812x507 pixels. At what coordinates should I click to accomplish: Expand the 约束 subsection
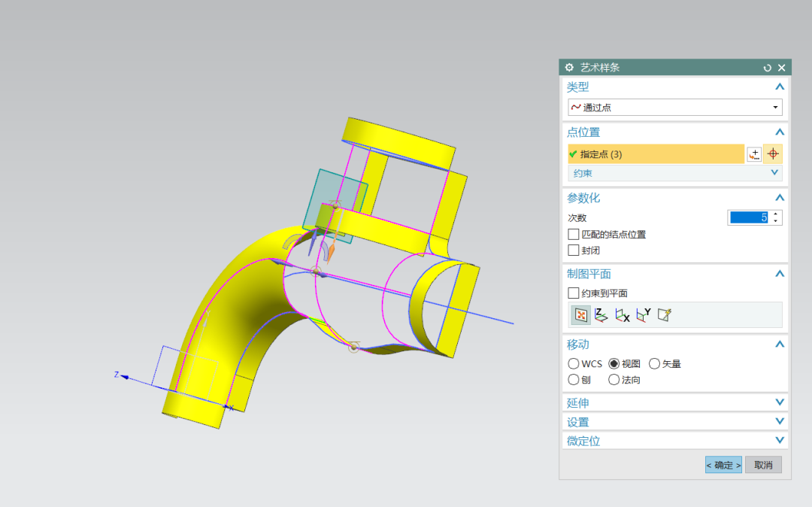(x=774, y=173)
